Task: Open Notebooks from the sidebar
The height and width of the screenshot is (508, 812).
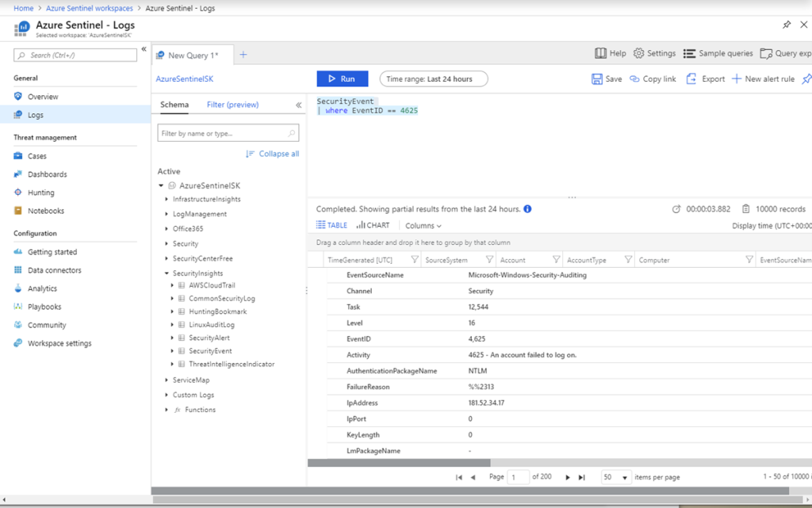Action: [45, 211]
